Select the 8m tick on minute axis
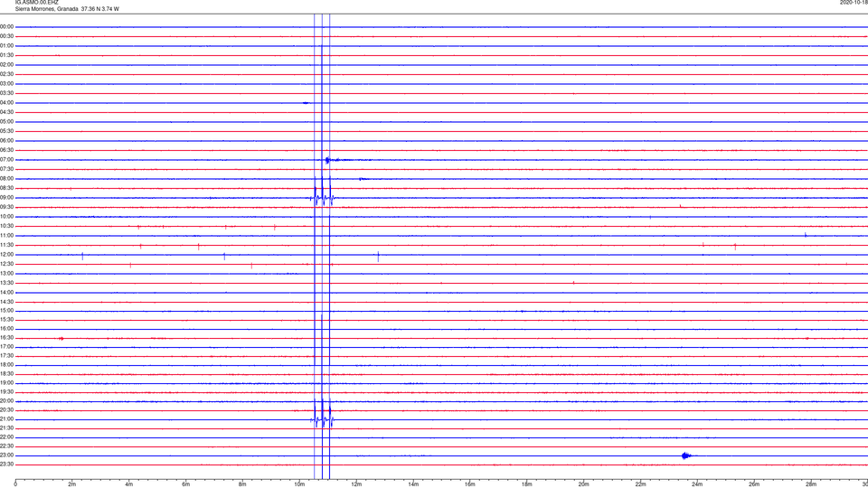This screenshot has width=868, height=488. pyautogui.click(x=242, y=484)
